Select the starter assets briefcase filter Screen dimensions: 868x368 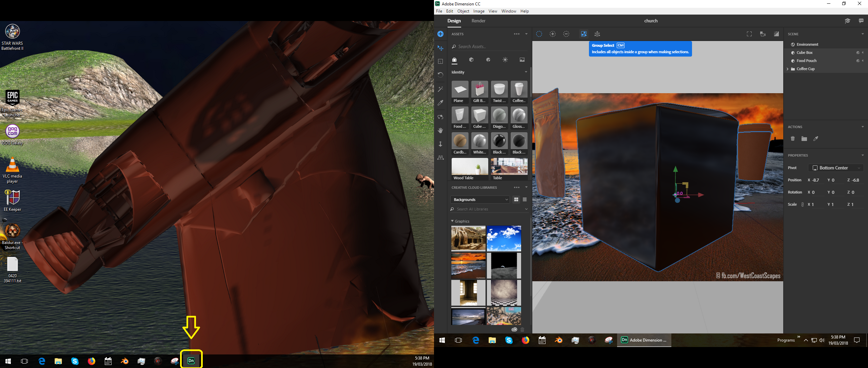[x=454, y=60]
